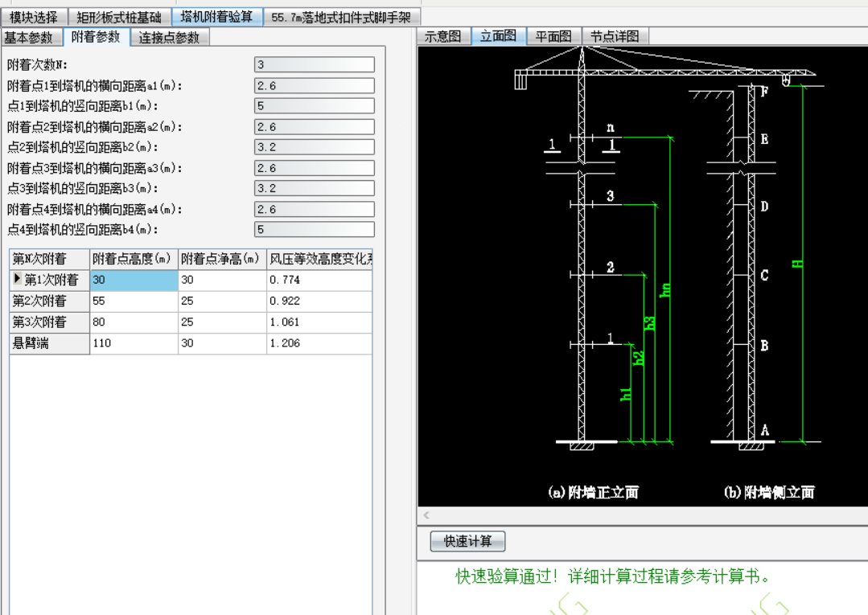868x615 pixels.
Task: Click height cell 30 in 第1次附着 row
Action: 134,280
